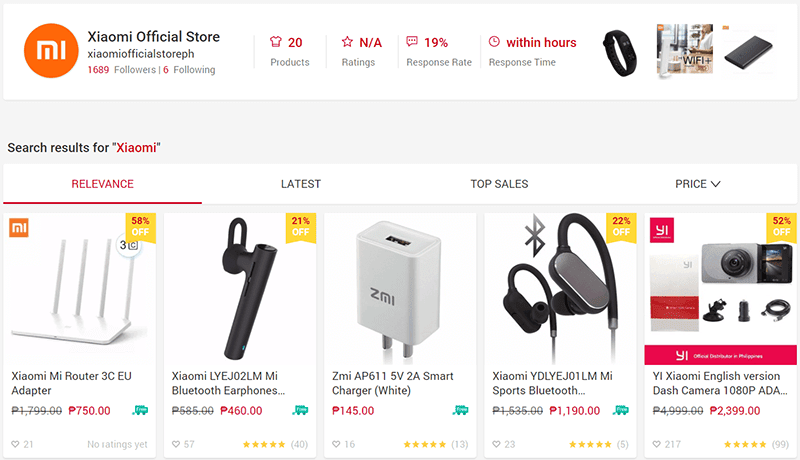Image resolution: width=800 pixels, height=460 pixels.
Task: Switch to the LATEST tab
Action: [x=301, y=184]
